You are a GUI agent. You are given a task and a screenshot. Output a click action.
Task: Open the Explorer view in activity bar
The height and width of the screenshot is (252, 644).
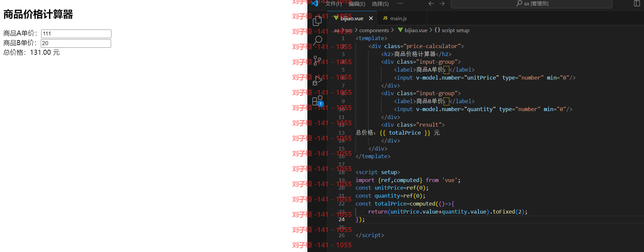coord(317,21)
